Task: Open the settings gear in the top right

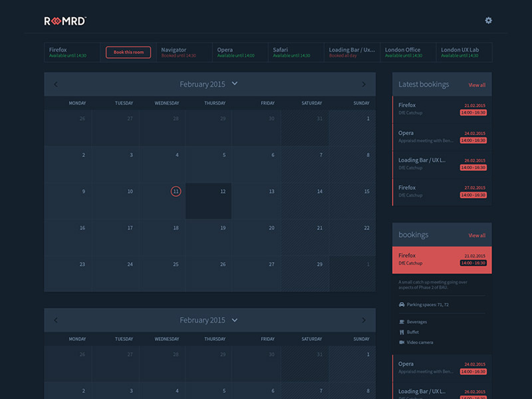Action: point(488,21)
